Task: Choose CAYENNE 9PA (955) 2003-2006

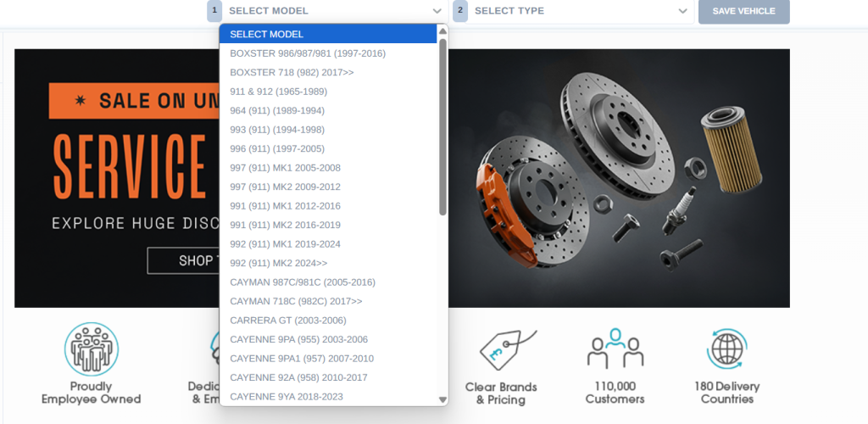Action: (328, 339)
